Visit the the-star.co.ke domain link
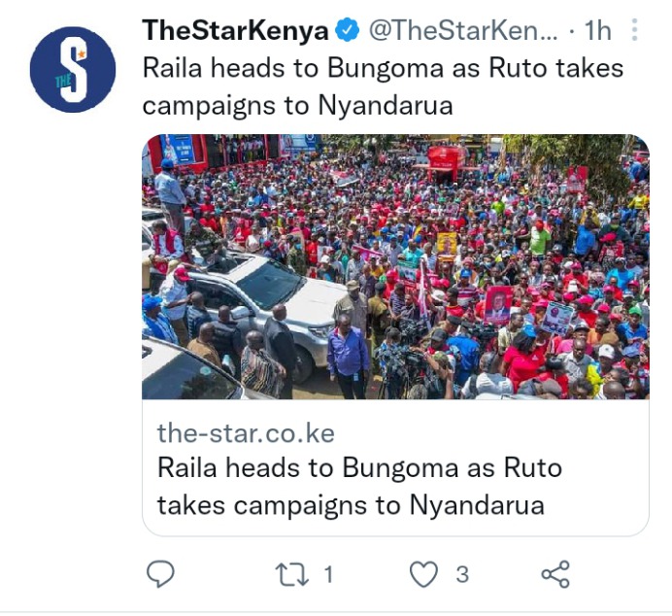Screen dimensions: 672x616 [x=246, y=433]
